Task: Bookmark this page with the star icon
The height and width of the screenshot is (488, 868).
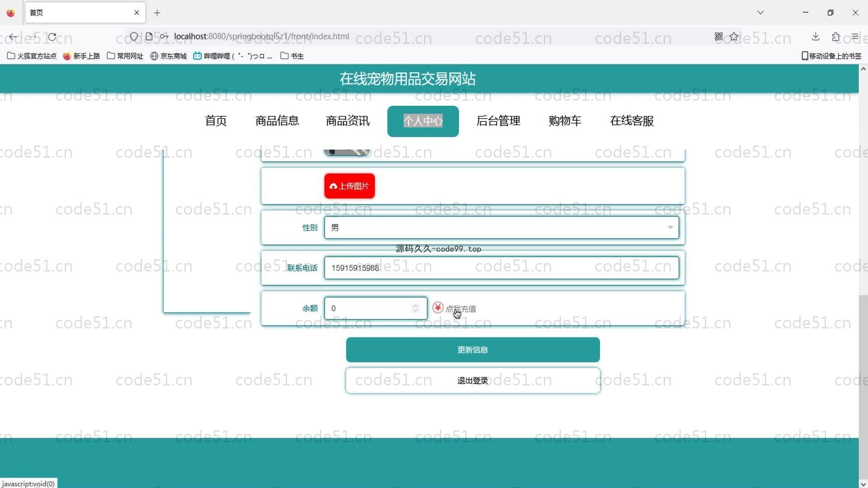Action: [734, 36]
